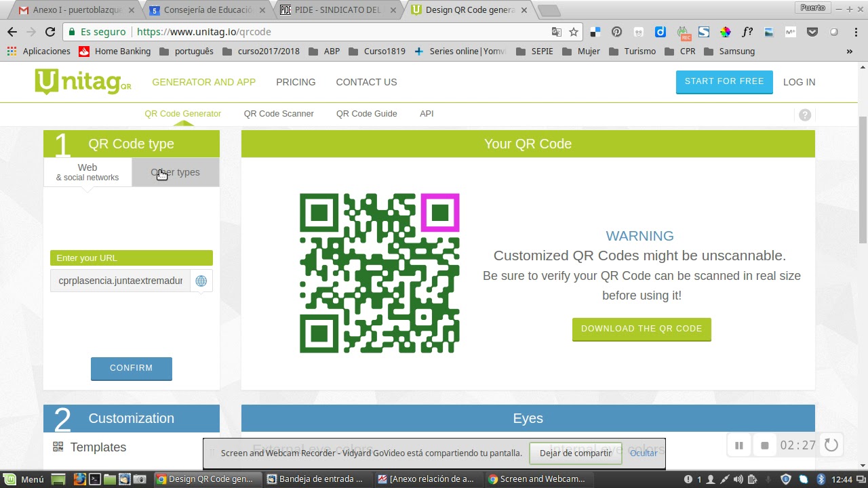Reload the page with refresh icon

click(x=50, y=32)
